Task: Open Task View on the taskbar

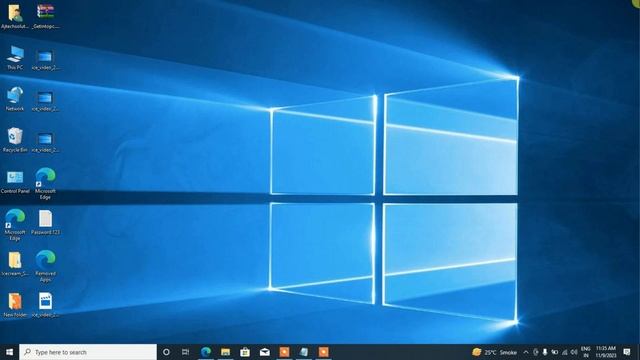Action: pyautogui.click(x=186, y=352)
